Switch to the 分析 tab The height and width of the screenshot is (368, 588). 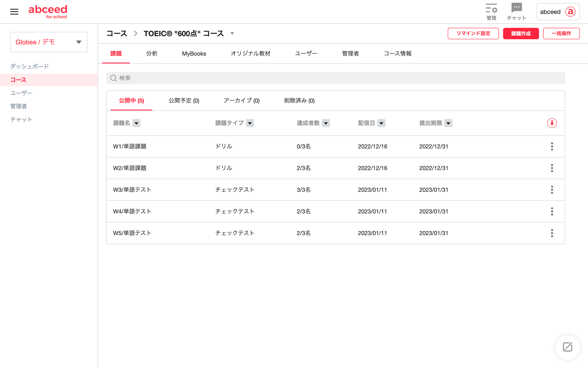click(x=152, y=54)
